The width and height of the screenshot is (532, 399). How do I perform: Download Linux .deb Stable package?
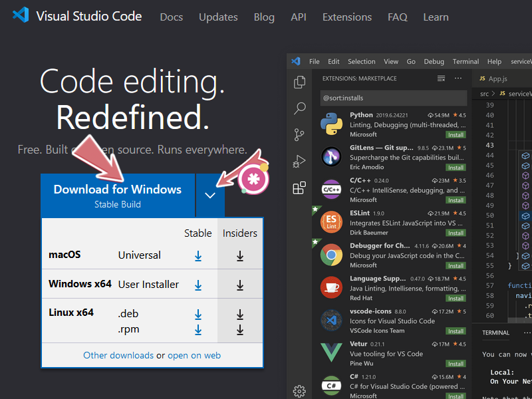[x=198, y=315]
